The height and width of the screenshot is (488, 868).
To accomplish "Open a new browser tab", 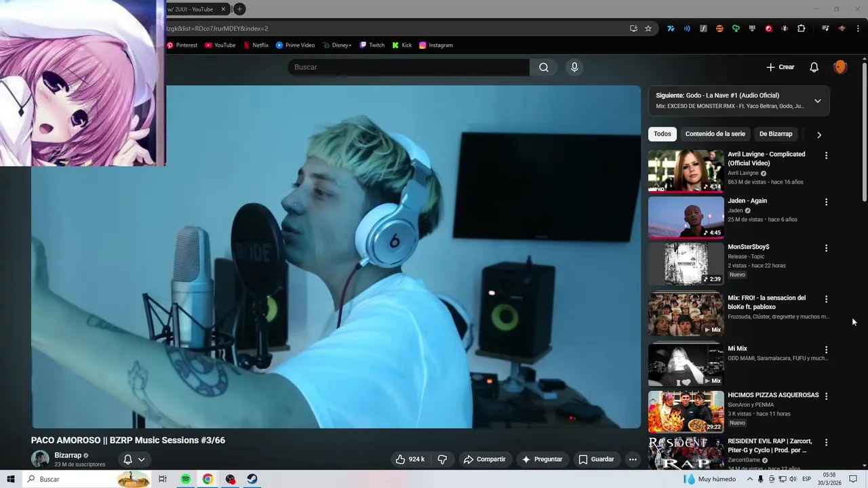I will pos(239,9).
